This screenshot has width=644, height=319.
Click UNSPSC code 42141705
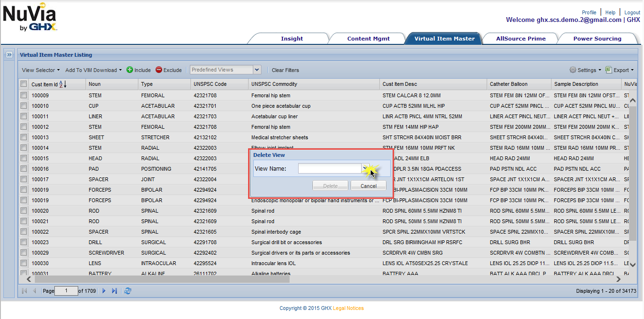[x=205, y=169]
